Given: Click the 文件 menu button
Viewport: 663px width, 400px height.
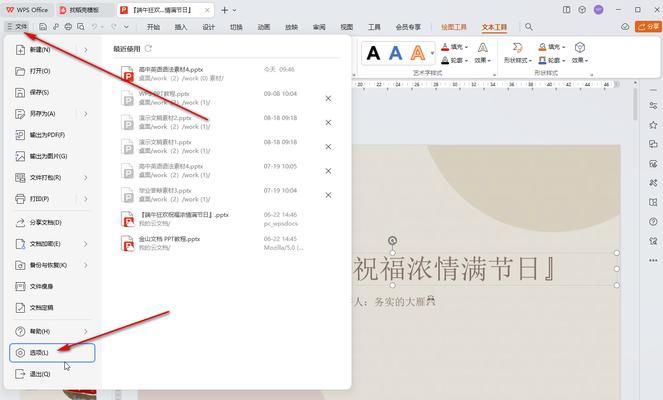Looking at the screenshot, I should (x=16, y=27).
